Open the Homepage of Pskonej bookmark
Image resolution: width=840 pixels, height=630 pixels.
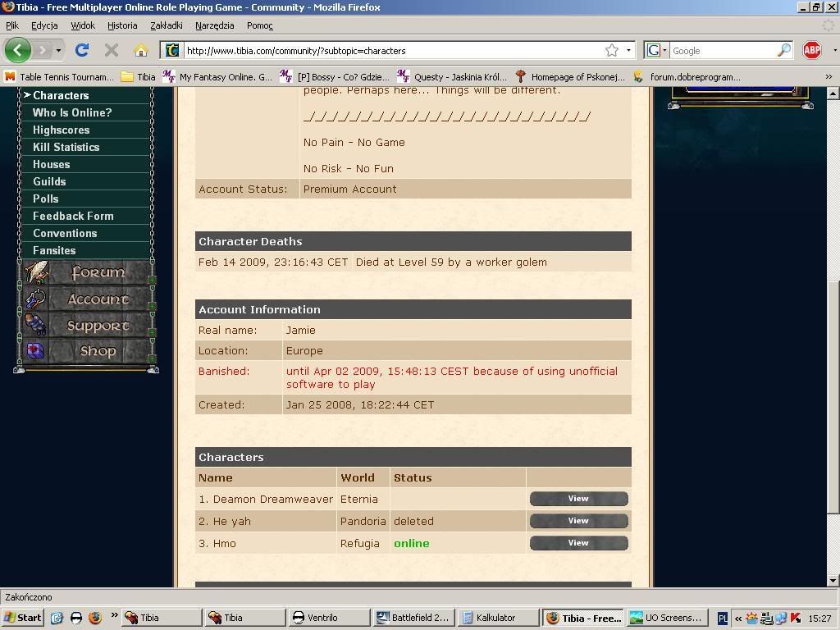pyautogui.click(x=570, y=77)
